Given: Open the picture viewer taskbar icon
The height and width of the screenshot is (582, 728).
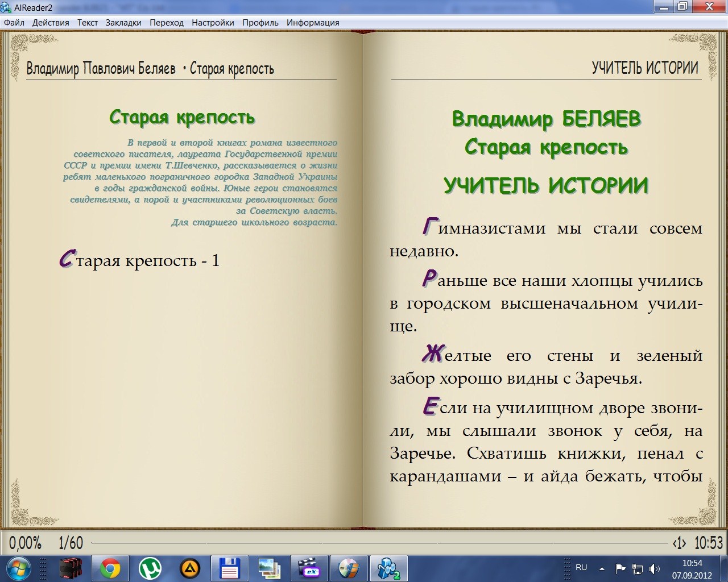Looking at the screenshot, I should coord(269,568).
